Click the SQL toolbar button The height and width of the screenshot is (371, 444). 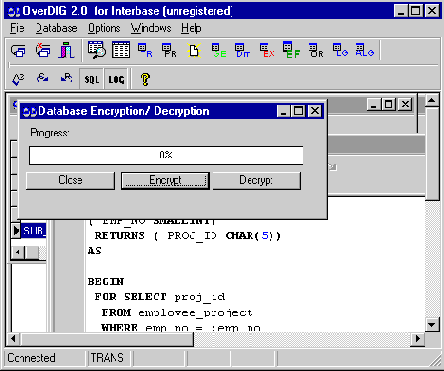pyautogui.click(x=92, y=79)
